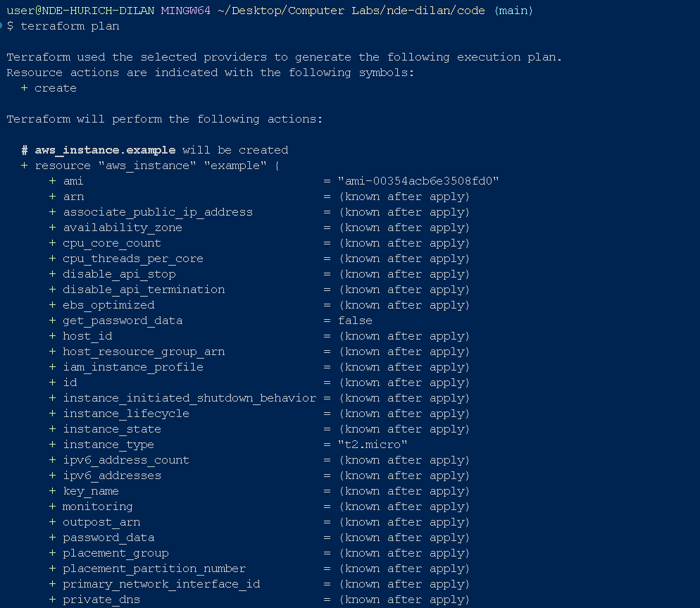Viewport: 700px width, 608px height.
Task: Click the 'ipv6_address_count' attribute
Action: [126, 460]
